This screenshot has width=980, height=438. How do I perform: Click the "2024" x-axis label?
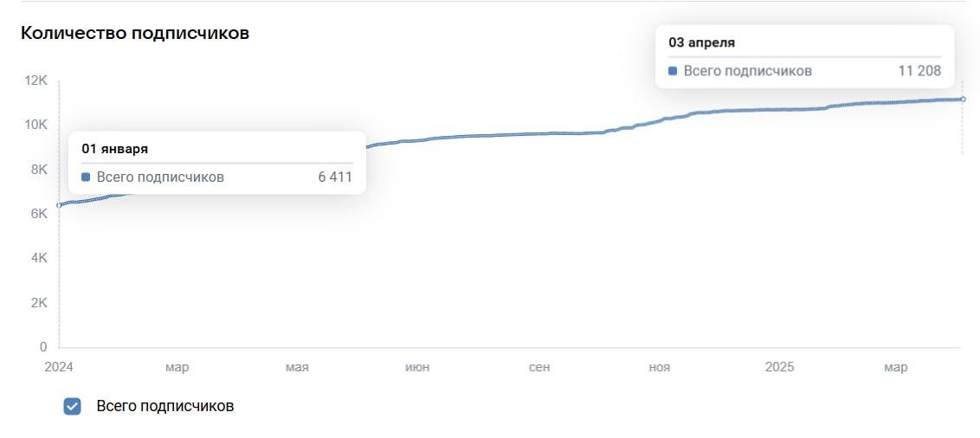point(59,367)
